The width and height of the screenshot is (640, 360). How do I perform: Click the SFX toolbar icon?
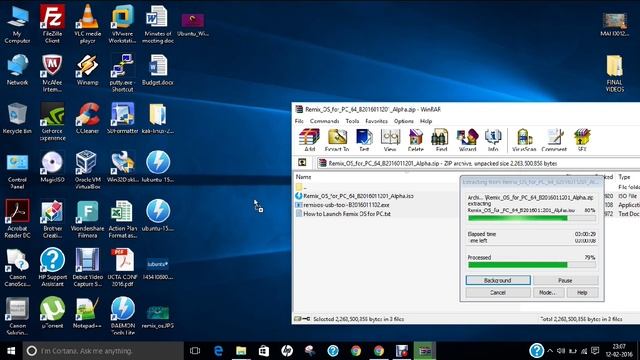(x=582, y=140)
